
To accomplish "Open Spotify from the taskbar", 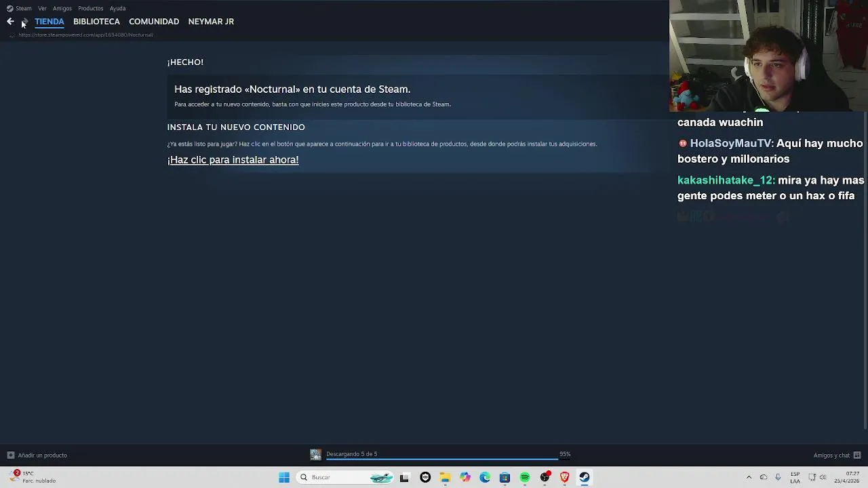I will [524, 478].
